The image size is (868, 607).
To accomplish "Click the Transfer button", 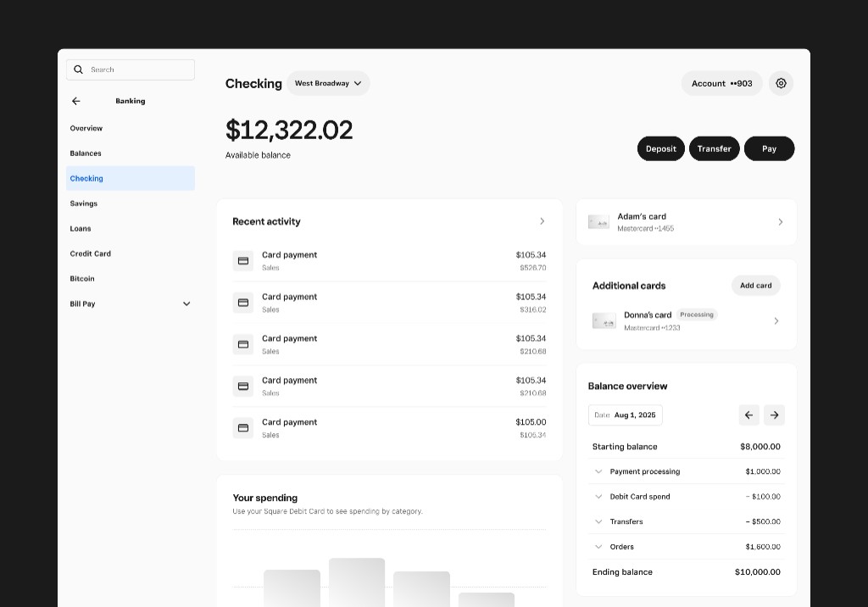I will (714, 148).
